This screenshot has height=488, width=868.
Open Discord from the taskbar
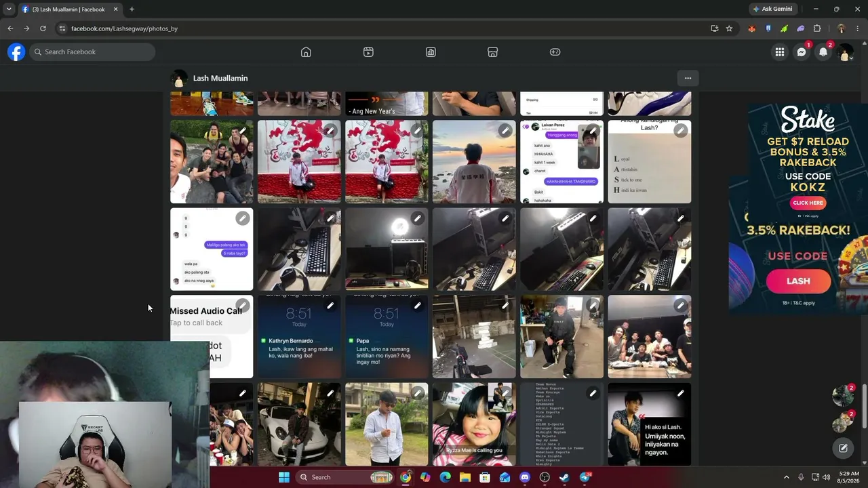pyautogui.click(x=525, y=477)
